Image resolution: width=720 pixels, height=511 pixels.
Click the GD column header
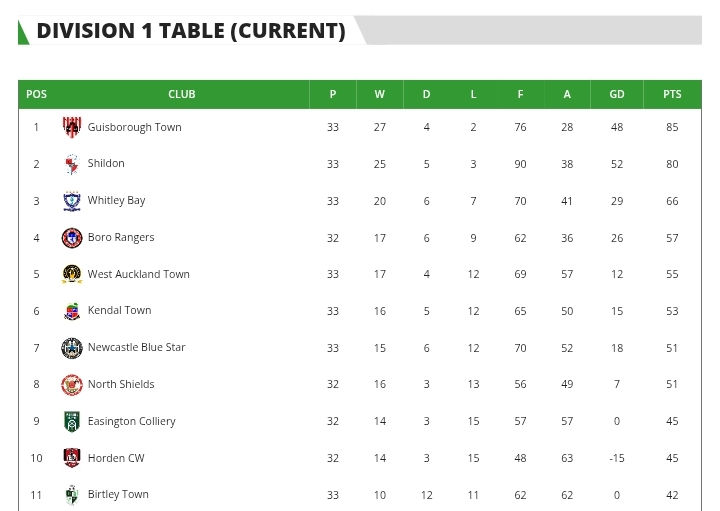click(x=617, y=94)
